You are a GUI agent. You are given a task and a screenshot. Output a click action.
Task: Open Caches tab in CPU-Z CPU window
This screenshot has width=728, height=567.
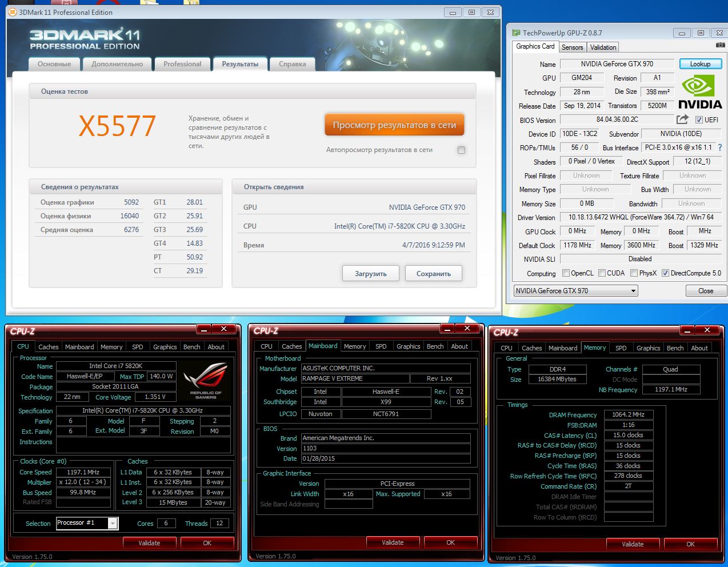point(48,347)
